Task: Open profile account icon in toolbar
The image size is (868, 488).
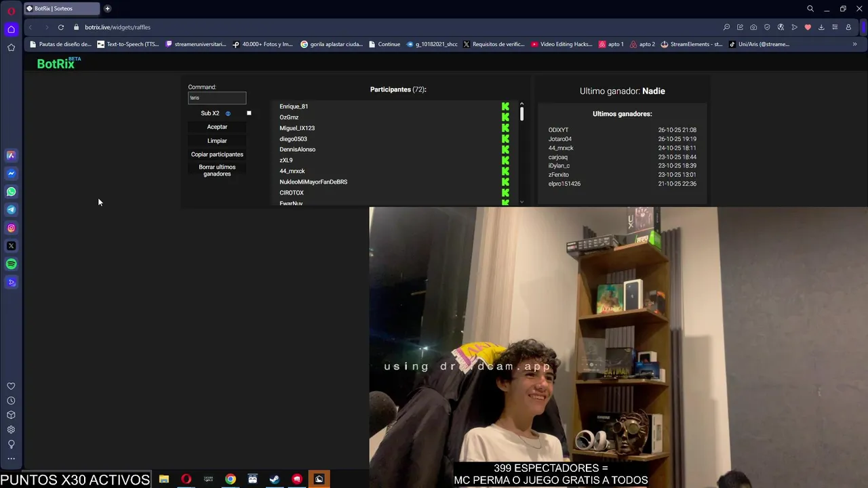Action: point(848,27)
